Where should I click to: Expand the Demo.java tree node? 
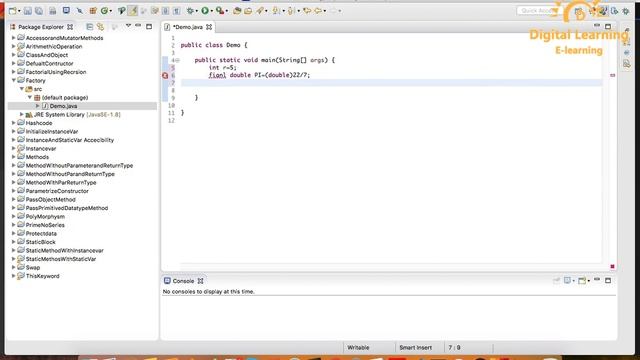click(38, 106)
